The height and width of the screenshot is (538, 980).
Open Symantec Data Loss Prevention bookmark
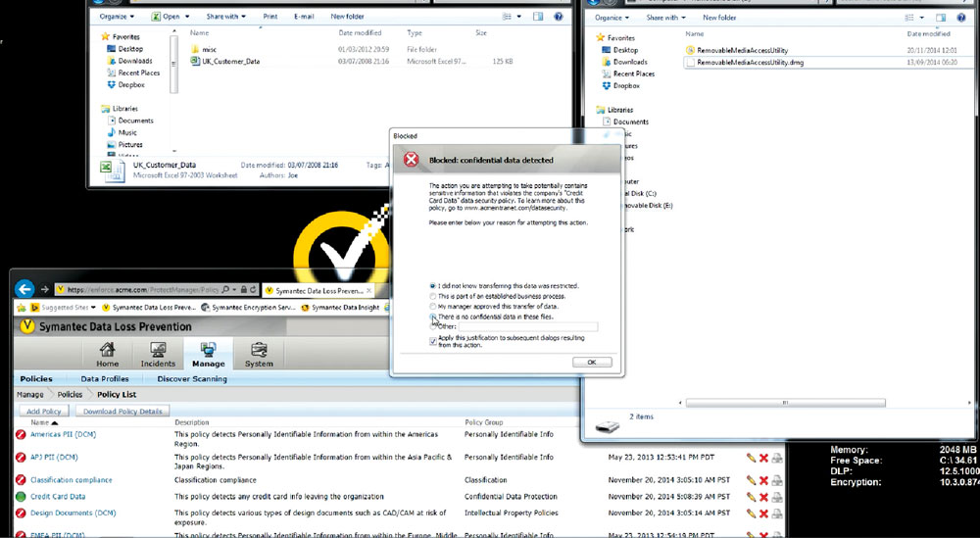[149, 308]
